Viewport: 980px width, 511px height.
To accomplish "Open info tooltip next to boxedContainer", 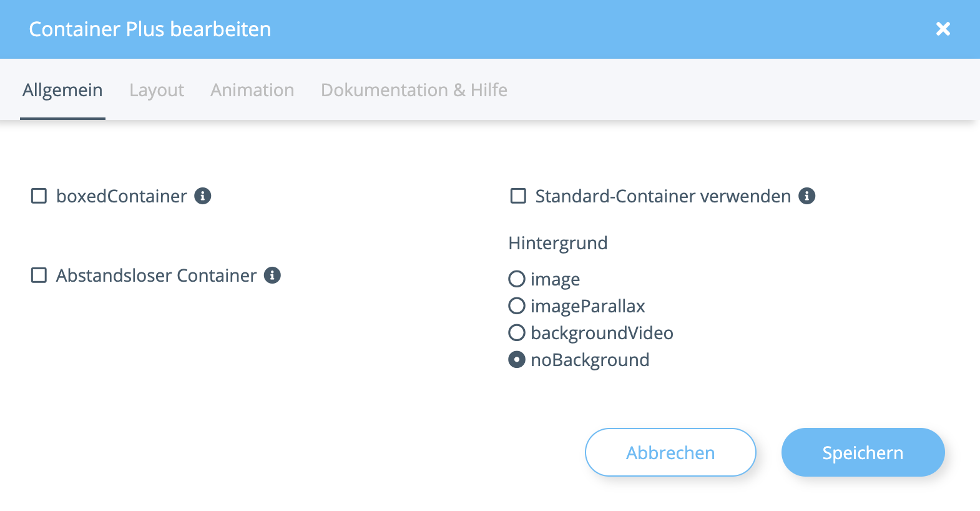I will point(203,196).
